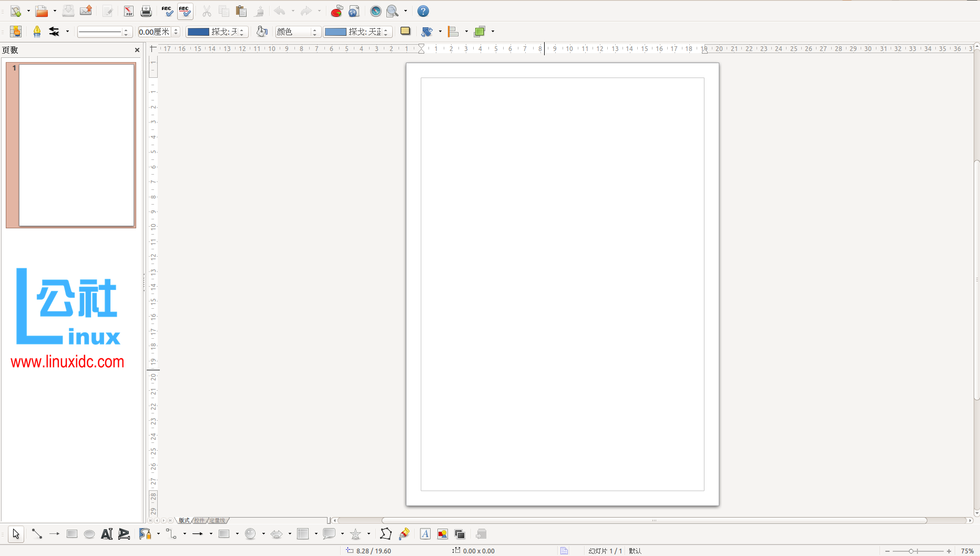Click the Send document by email icon

tap(86, 11)
